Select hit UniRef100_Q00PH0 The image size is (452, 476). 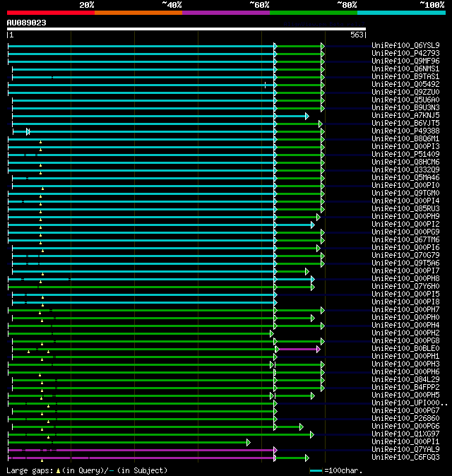point(405,318)
